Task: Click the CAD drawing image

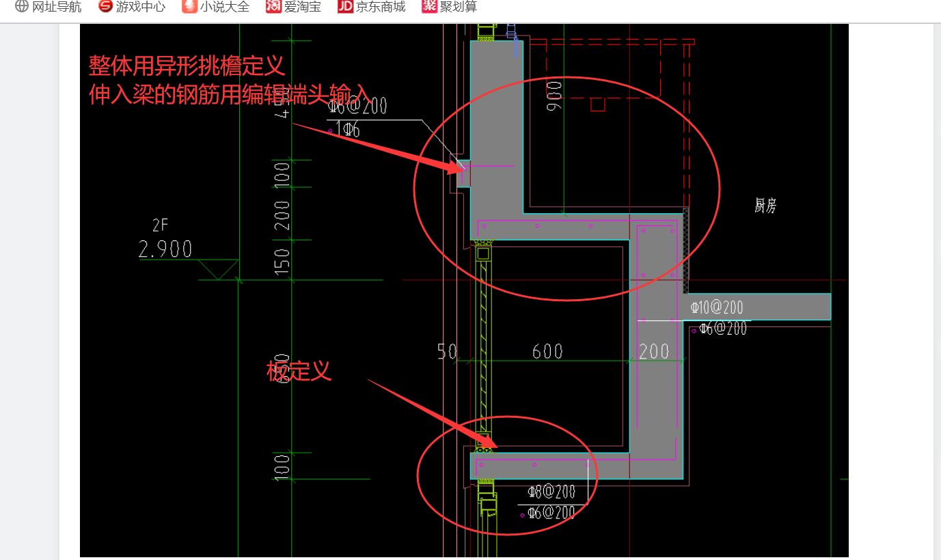Action: tap(464, 290)
